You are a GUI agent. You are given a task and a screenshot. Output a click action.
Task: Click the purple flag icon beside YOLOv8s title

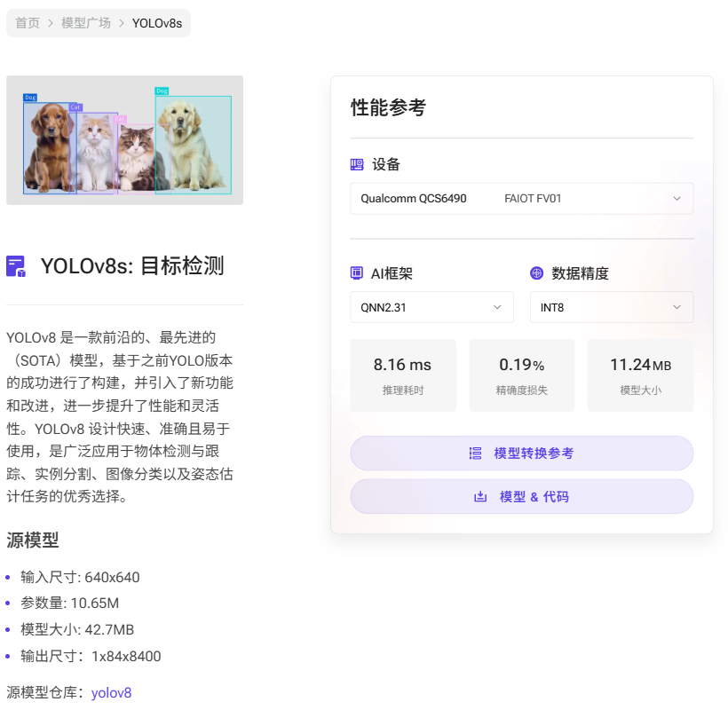coord(15,266)
